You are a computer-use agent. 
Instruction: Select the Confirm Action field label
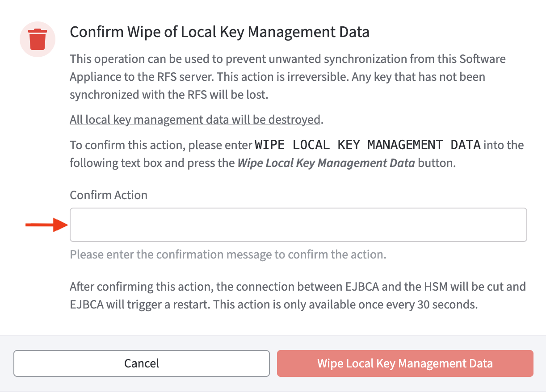pyautogui.click(x=108, y=195)
